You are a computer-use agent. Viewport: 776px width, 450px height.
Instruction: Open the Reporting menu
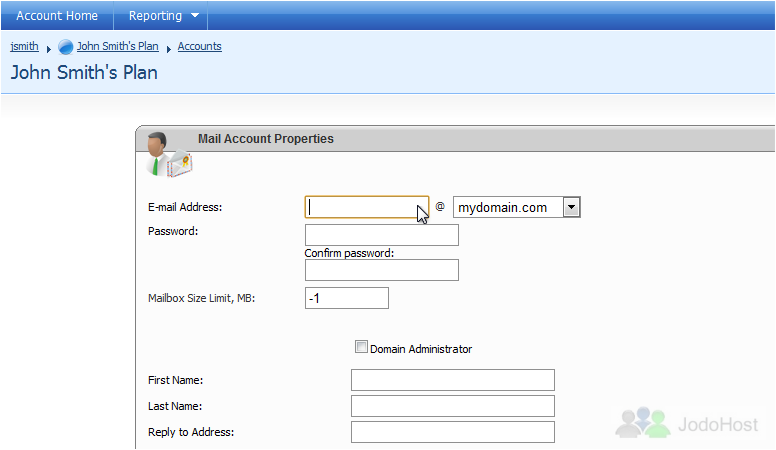pyautogui.click(x=160, y=16)
